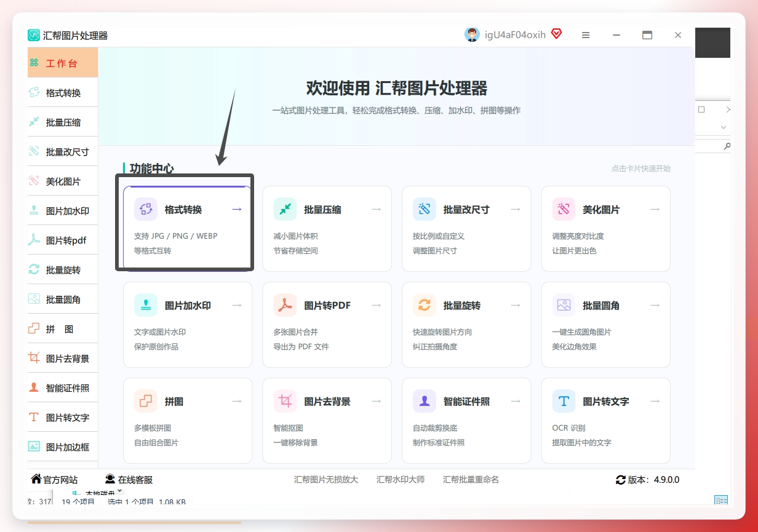The image size is (758, 532).
Task: Click the version refresh icon
Action: click(621, 480)
